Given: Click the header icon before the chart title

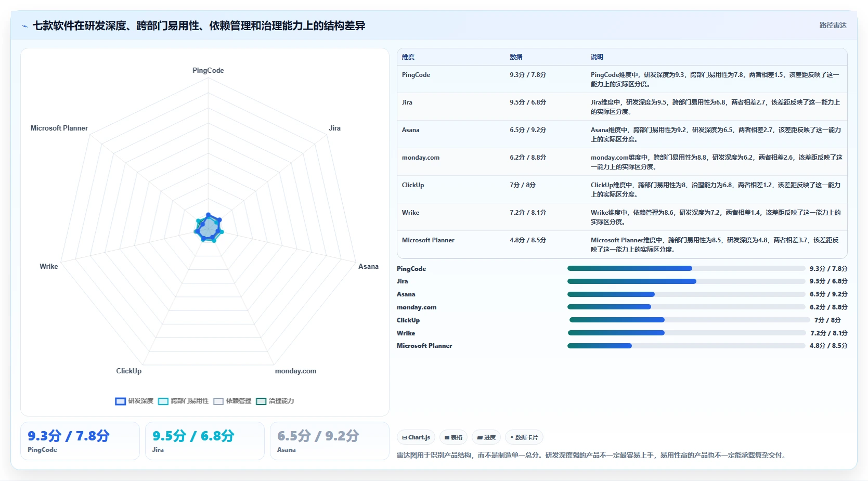Looking at the screenshot, I should pos(24,26).
